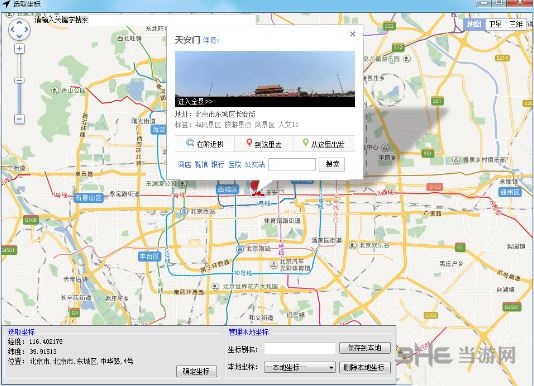534x386 pixels.
Task: Click the 酒店 hotel quick link
Action: tap(184, 165)
